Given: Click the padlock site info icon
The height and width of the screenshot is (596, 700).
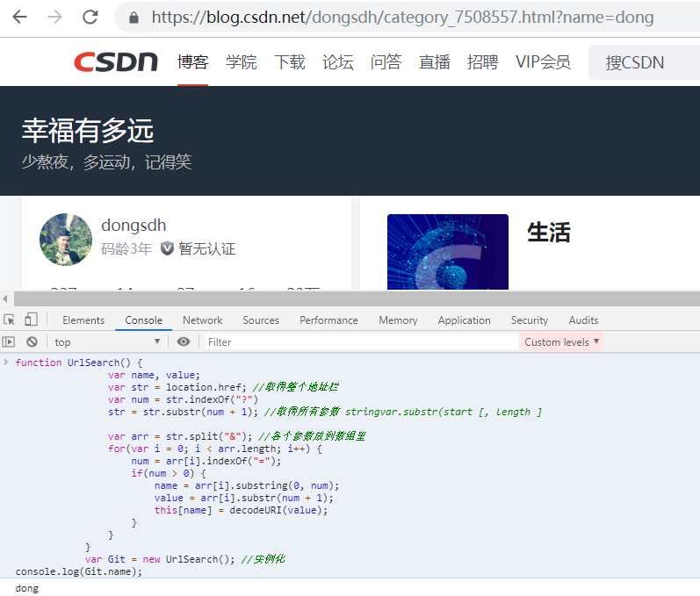Looking at the screenshot, I should click(134, 18).
